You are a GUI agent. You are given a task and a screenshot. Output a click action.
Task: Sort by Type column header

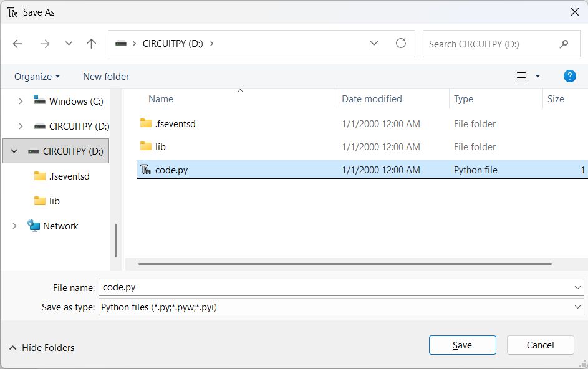pos(463,99)
